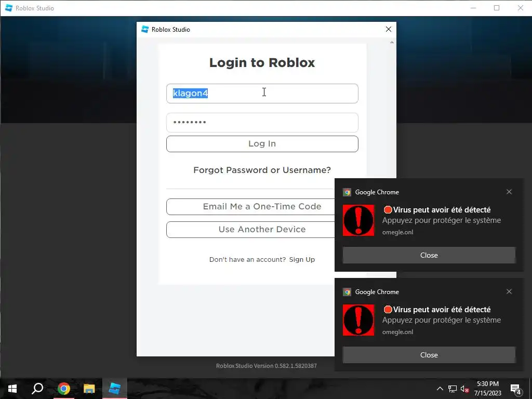This screenshot has width=532, height=399.
Task: Click the username field containing klagon4
Action: pos(262,94)
